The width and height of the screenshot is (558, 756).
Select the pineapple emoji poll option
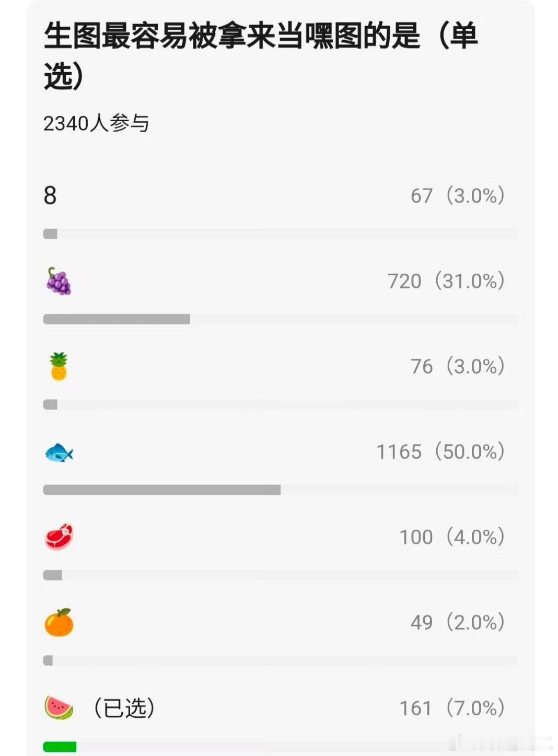tap(59, 366)
